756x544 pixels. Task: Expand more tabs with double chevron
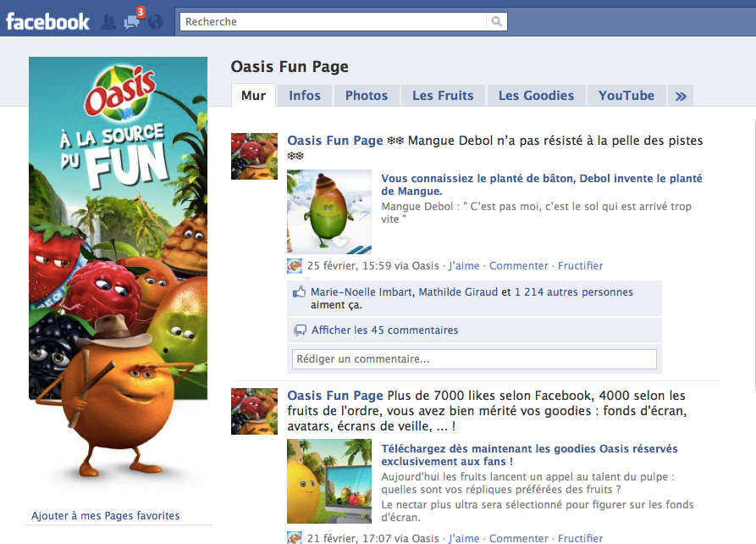pos(681,96)
